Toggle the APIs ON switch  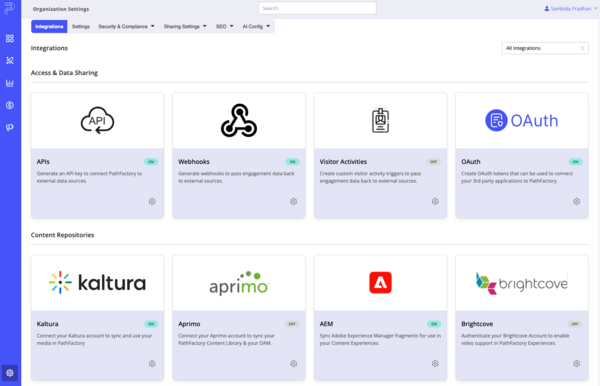pos(151,162)
